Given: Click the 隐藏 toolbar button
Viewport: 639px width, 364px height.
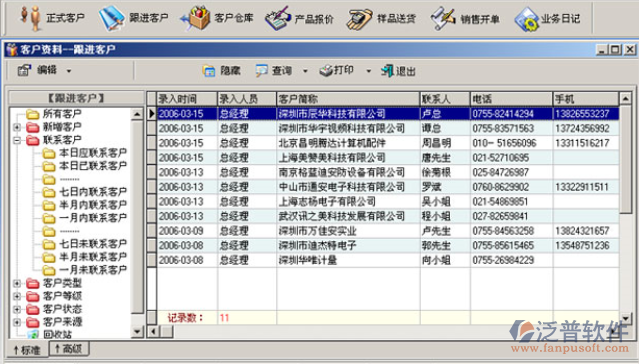Looking at the screenshot, I should (x=221, y=71).
